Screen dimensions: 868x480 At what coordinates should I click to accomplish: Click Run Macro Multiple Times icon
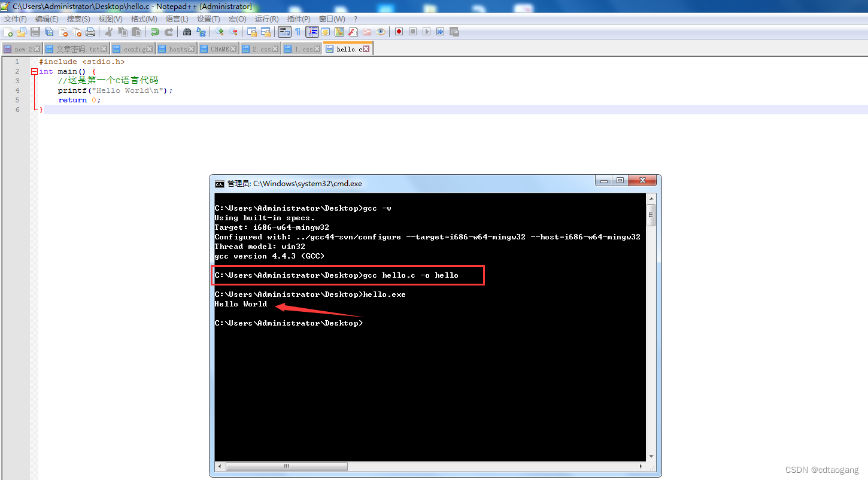pyautogui.click(x=440, y=32)
